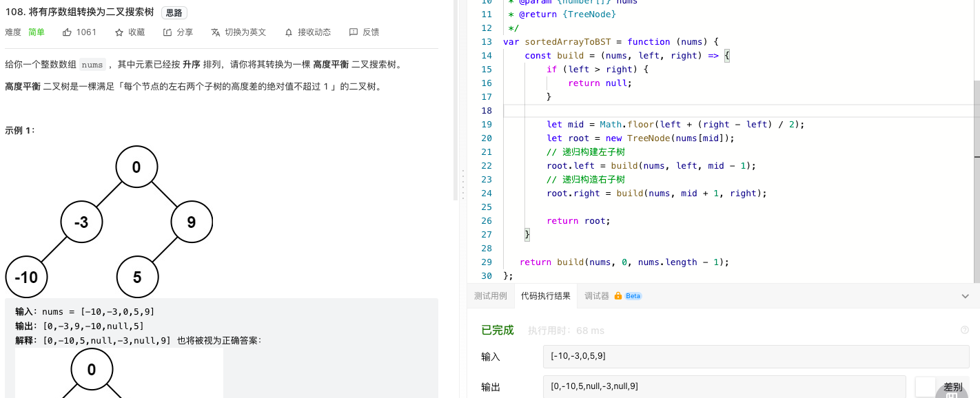Open the 调试器 Beta tab
This screenshot has height=398, width=980.
click(613, 296)
